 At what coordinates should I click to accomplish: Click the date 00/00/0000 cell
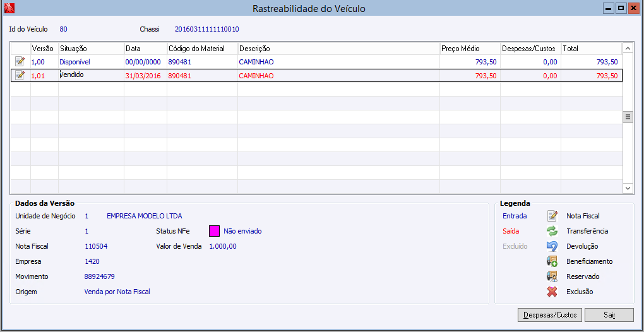pos(145,62)
